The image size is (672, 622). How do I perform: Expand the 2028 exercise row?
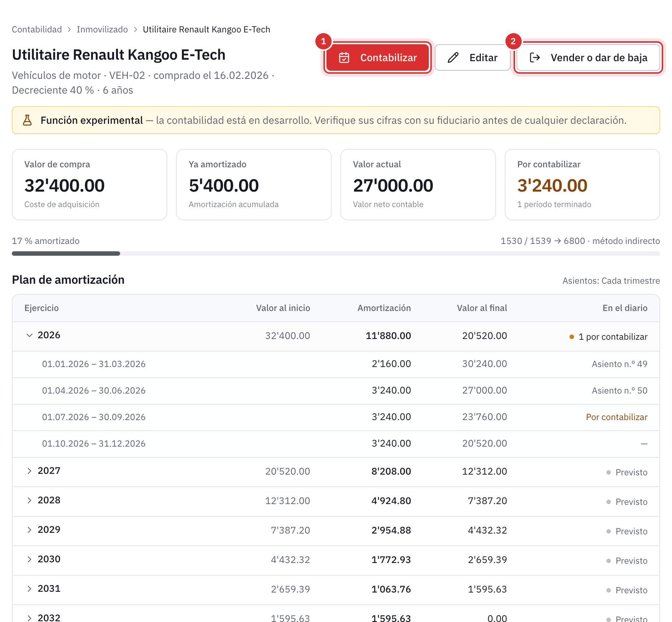point(29,500)
